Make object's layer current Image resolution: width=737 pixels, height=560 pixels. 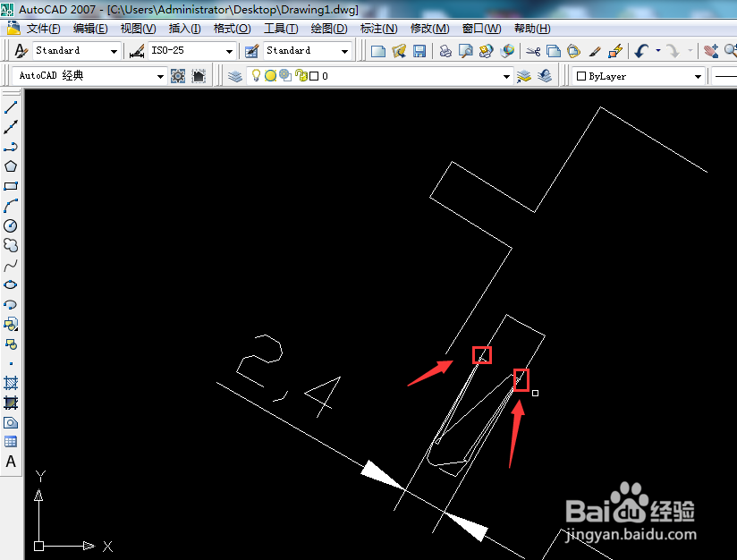523,76
